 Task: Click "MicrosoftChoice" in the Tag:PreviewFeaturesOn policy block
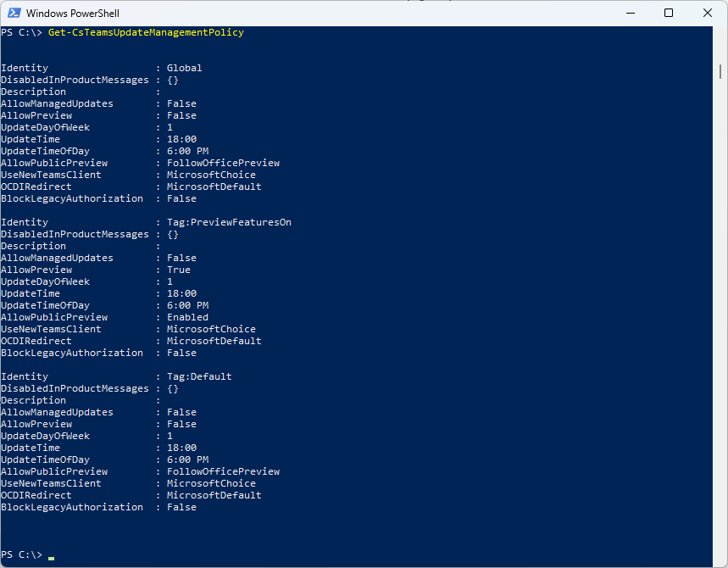pyautogui.click(x=211, y=329)
